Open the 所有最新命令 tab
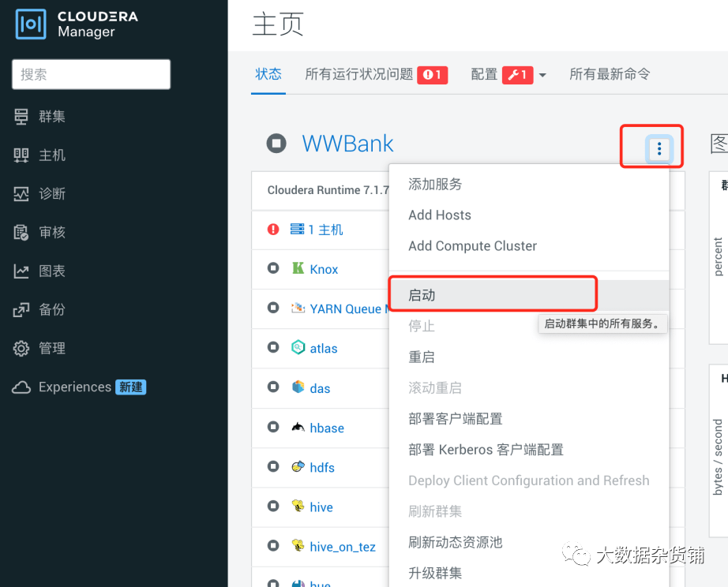 tap(610, 74)
